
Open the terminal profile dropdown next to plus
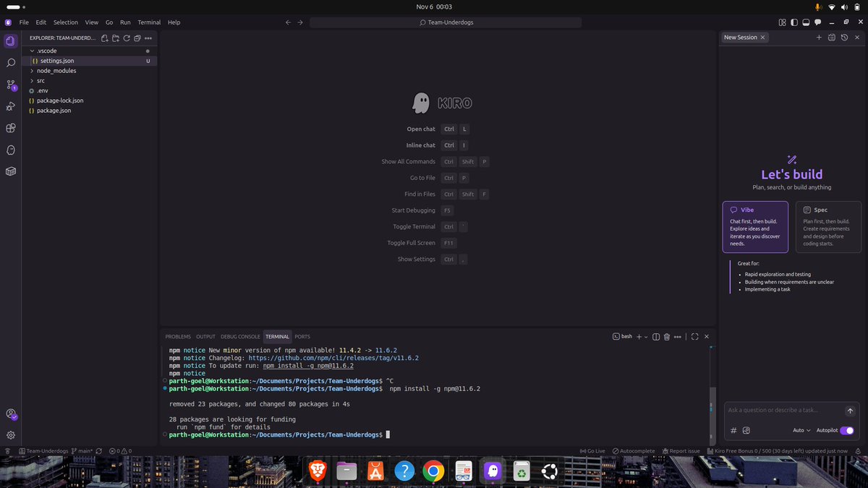pos(646,336)
